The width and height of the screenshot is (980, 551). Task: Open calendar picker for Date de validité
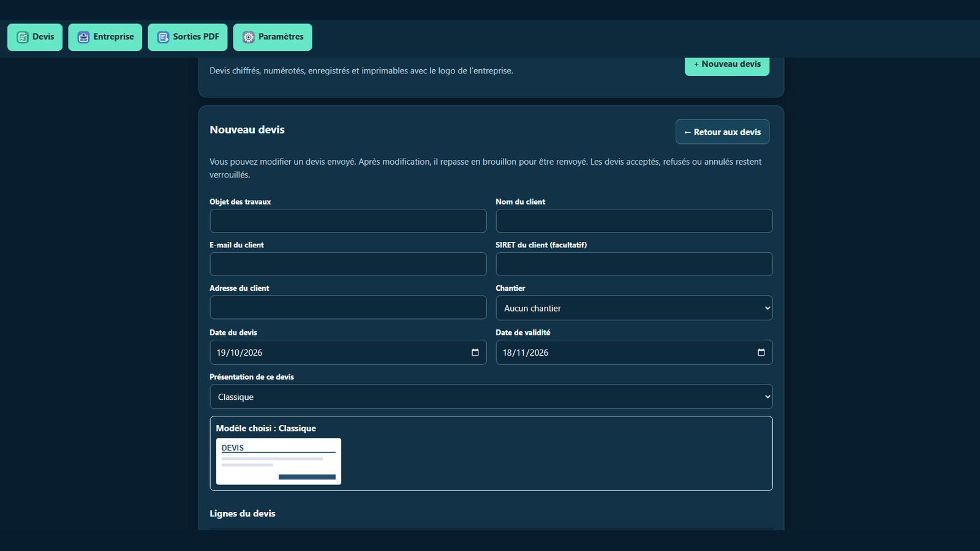[761, 353]
